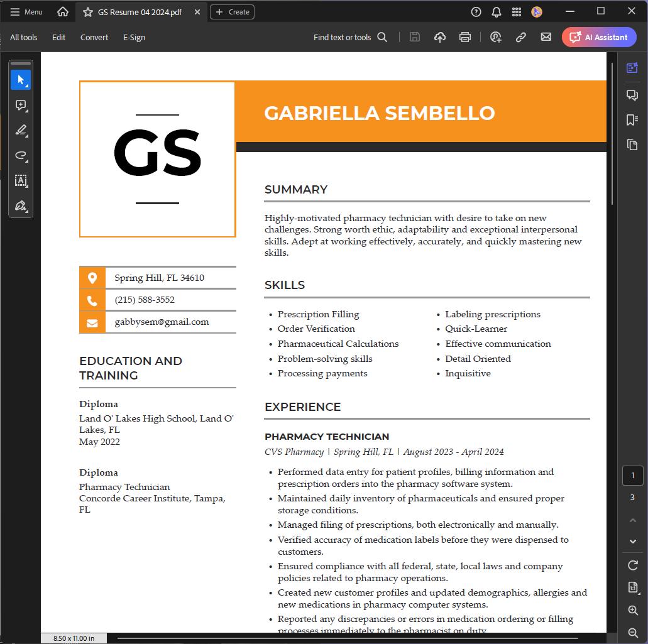Grab the toolbar drag handle above Select tool
648x644 pixels.
21,63
